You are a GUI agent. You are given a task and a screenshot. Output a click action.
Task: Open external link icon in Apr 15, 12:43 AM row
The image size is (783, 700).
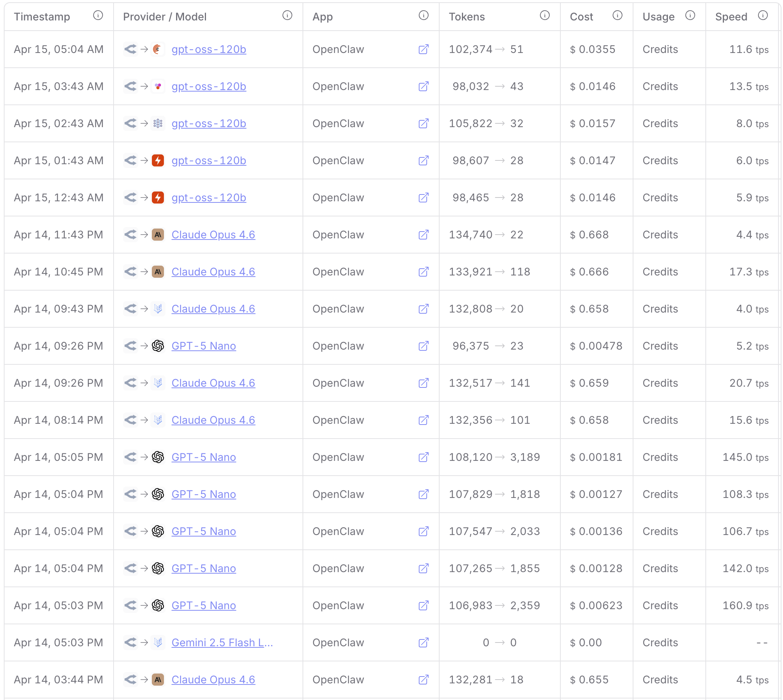pyautogui.click(x=424, y=198)
